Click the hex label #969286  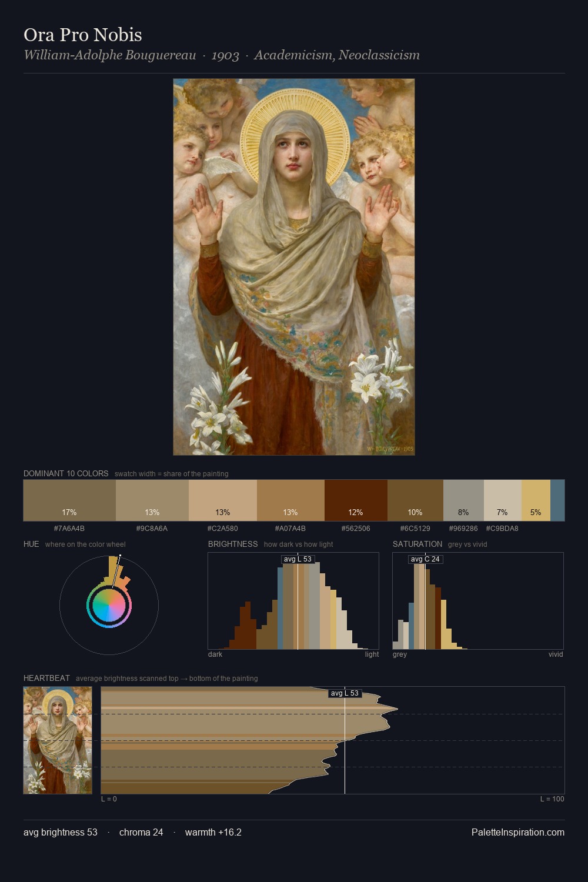click(463, 529)
